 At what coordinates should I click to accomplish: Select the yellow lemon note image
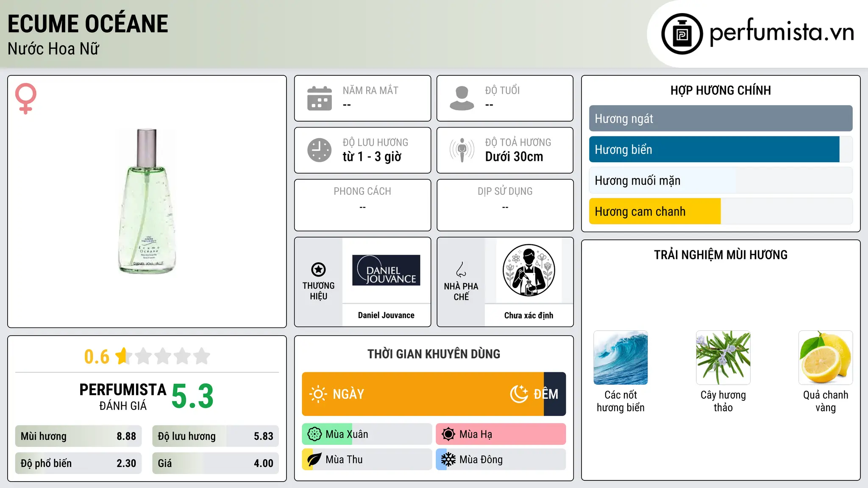point(826,358)
